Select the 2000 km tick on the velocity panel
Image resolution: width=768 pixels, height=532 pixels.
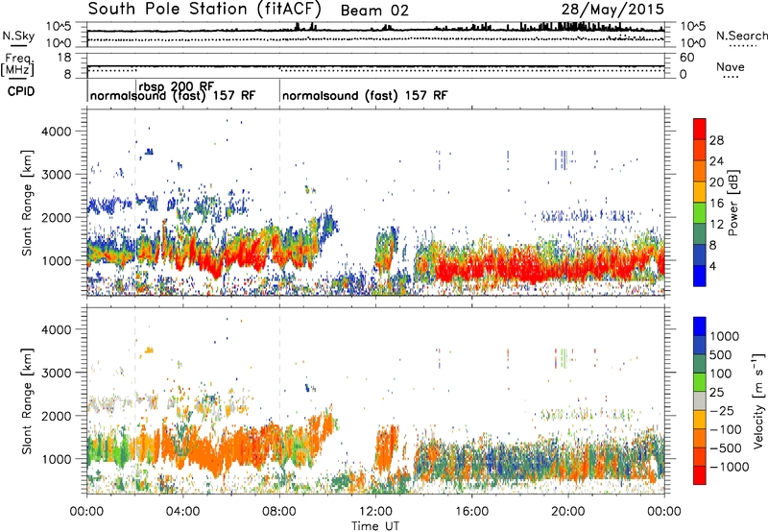(57, 416)
